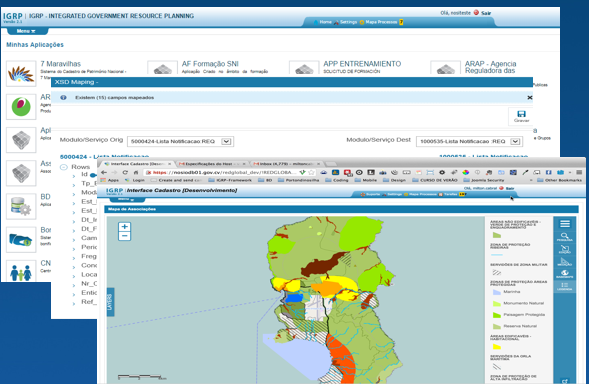
Task: Expand the Tp_ row arrow
Action: pyautogui.click(x=74, y=184)
